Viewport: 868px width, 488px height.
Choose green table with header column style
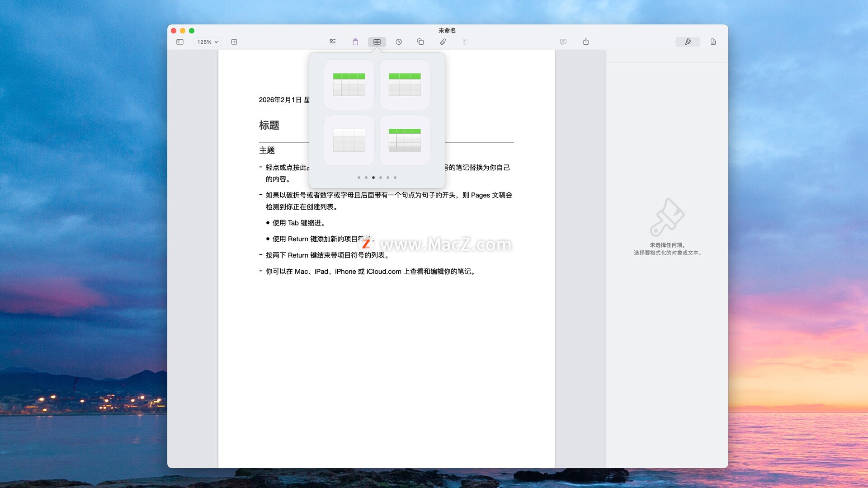349,84
